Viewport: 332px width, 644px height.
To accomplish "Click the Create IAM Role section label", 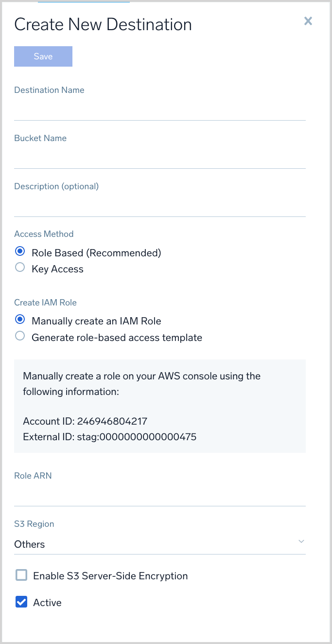I will click(x=46, y=303).
